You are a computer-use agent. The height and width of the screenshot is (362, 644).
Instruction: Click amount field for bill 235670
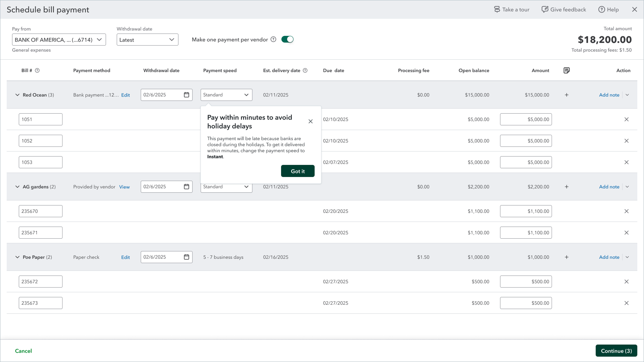526,211
